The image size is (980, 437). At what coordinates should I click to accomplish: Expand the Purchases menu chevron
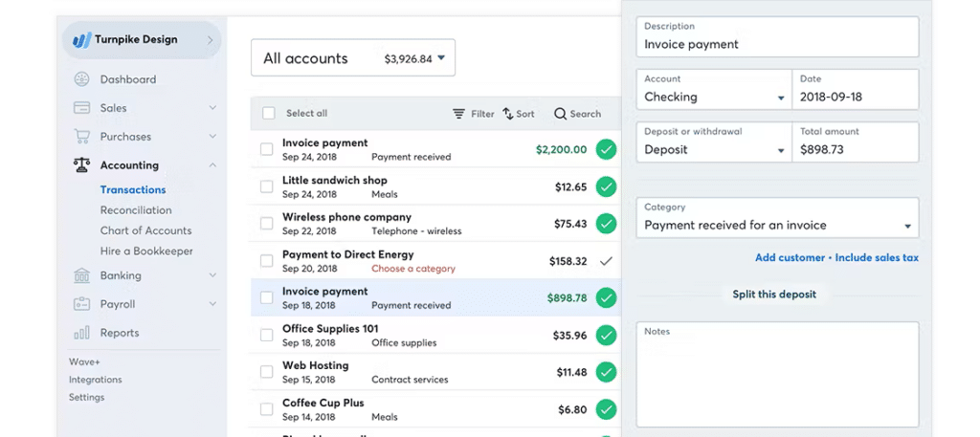[212, 136]
